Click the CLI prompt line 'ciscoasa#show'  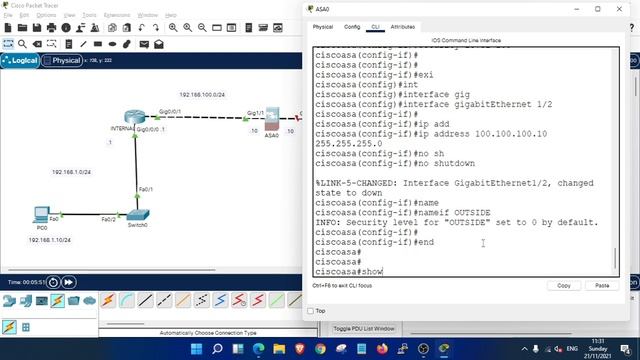coord(349,272)
